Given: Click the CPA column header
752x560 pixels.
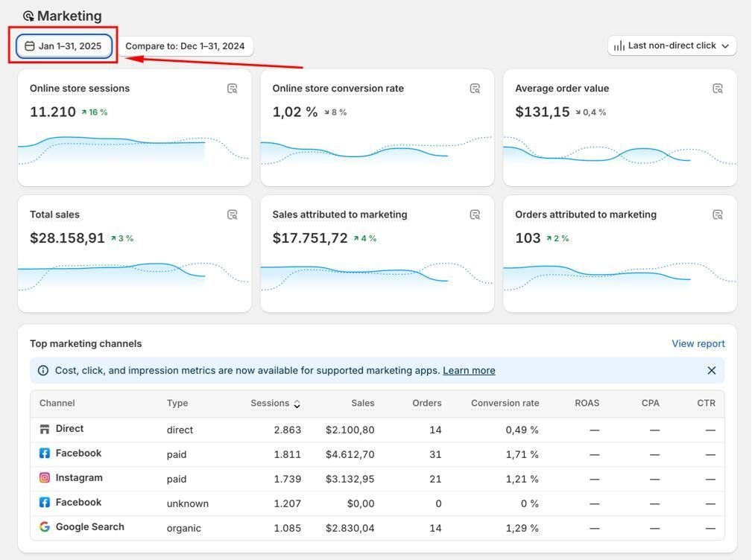Looking at the screenshot, I should click(x=651, y=403).
